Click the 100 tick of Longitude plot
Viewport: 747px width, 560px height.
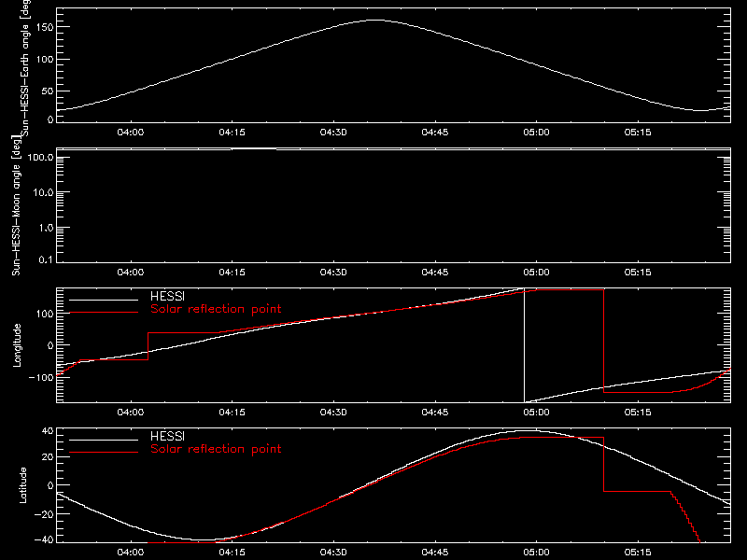pyautogui.click(x=44, y=314)
